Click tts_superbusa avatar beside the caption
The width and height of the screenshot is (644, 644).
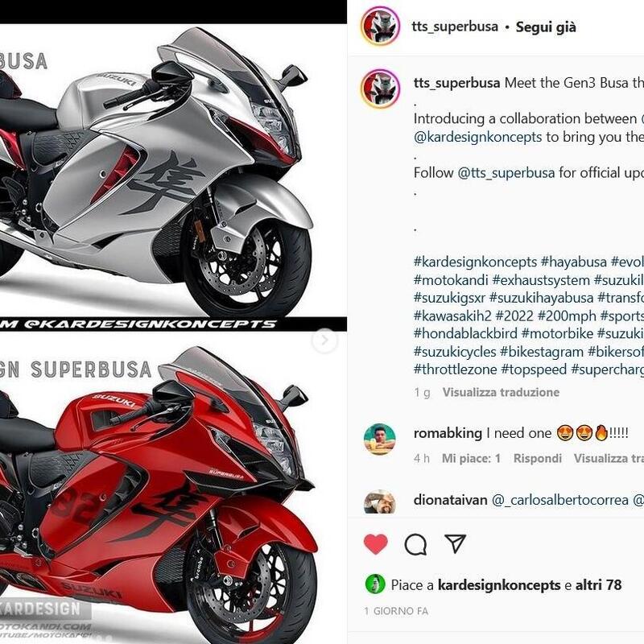pos(380,89)
